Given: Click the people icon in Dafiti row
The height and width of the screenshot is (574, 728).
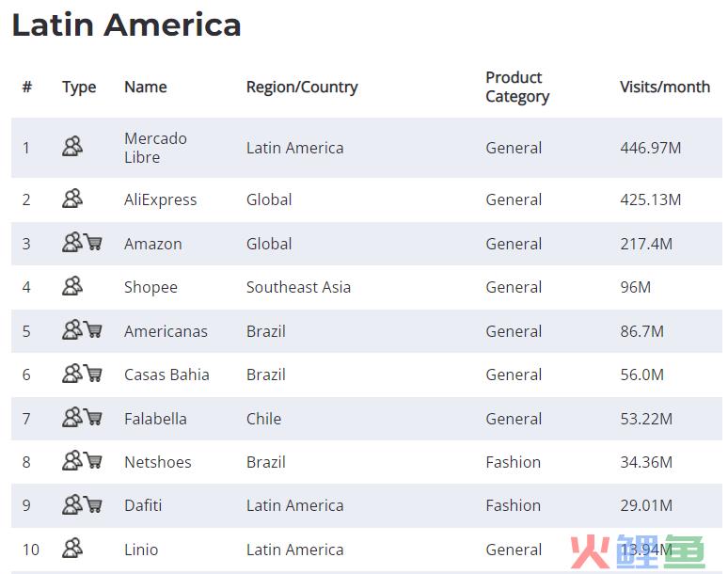Looking at the screenshot, I should tap(72, 504).
